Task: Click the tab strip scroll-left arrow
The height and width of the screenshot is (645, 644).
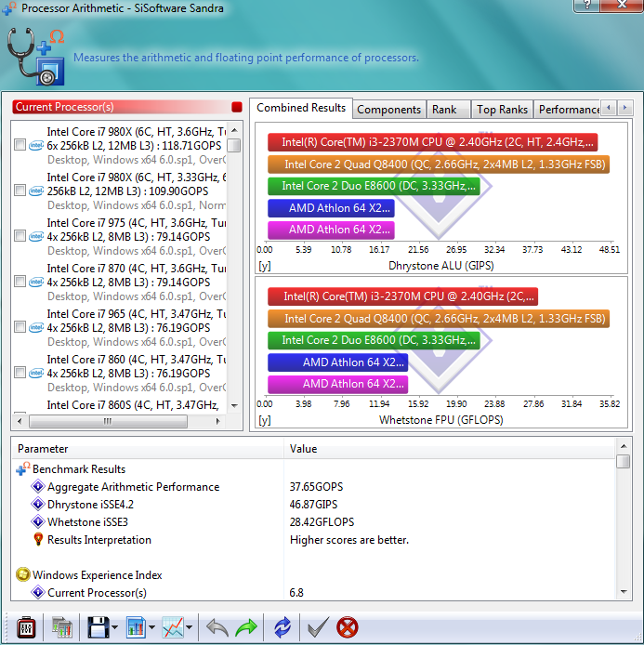Action: pyautogui.click(x=608, y=108)
